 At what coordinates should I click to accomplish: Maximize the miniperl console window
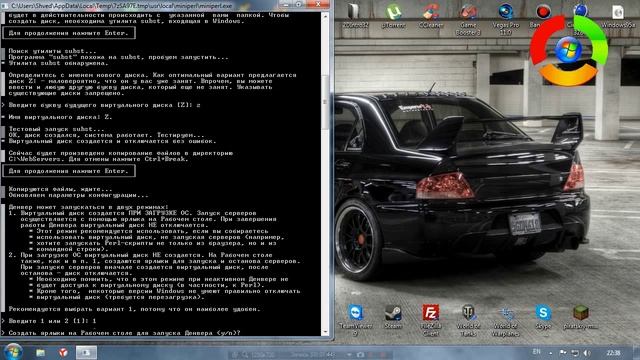299,4
